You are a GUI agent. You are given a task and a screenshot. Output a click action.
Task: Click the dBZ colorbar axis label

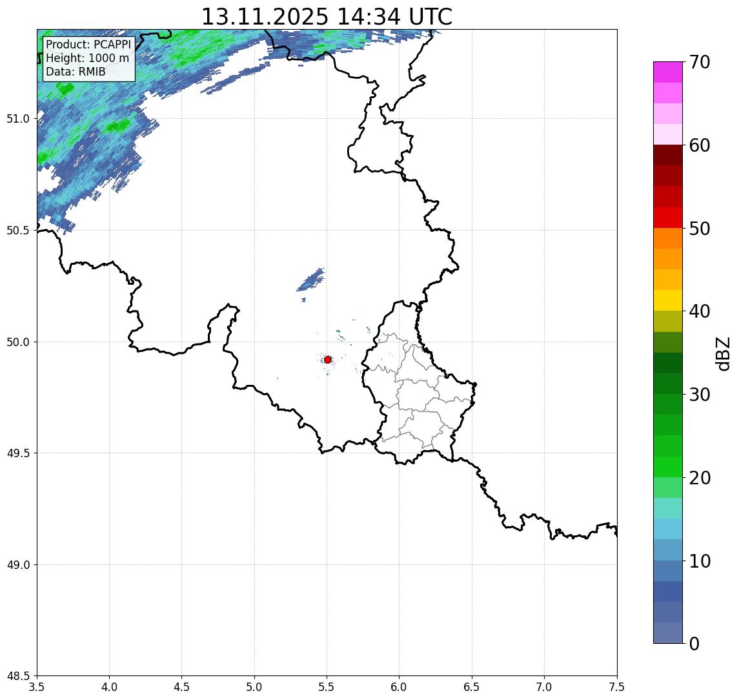[x=723, y=354]
